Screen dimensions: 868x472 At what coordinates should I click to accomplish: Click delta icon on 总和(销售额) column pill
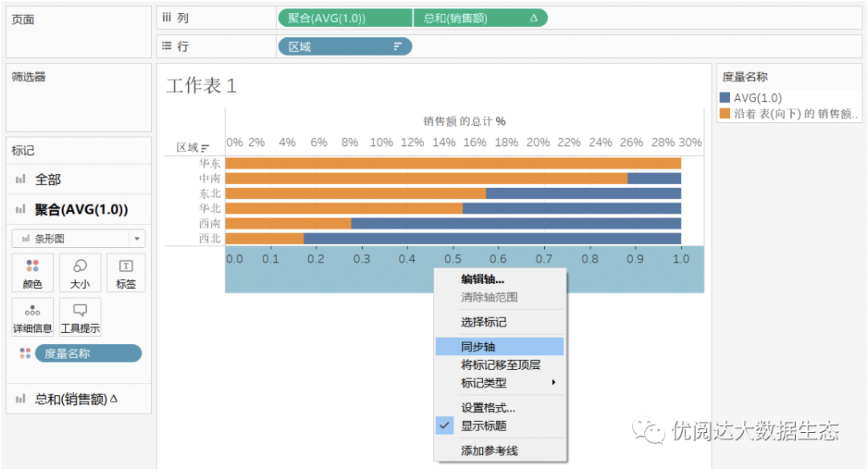point(533,18)
